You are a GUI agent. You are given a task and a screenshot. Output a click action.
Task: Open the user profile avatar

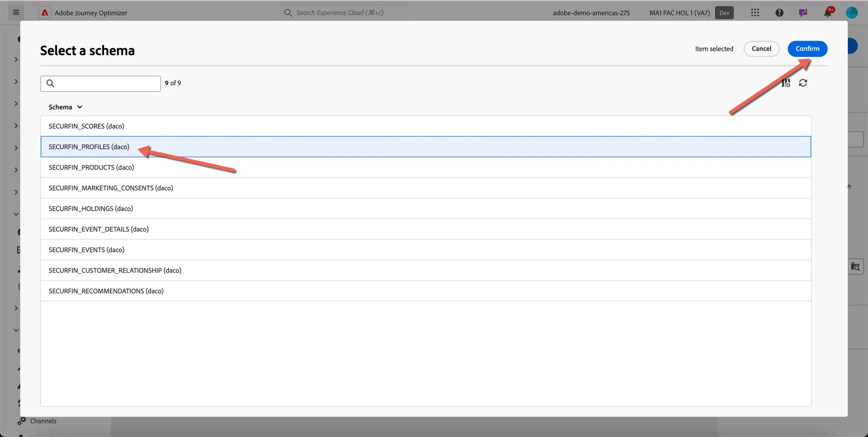(851, 13)
